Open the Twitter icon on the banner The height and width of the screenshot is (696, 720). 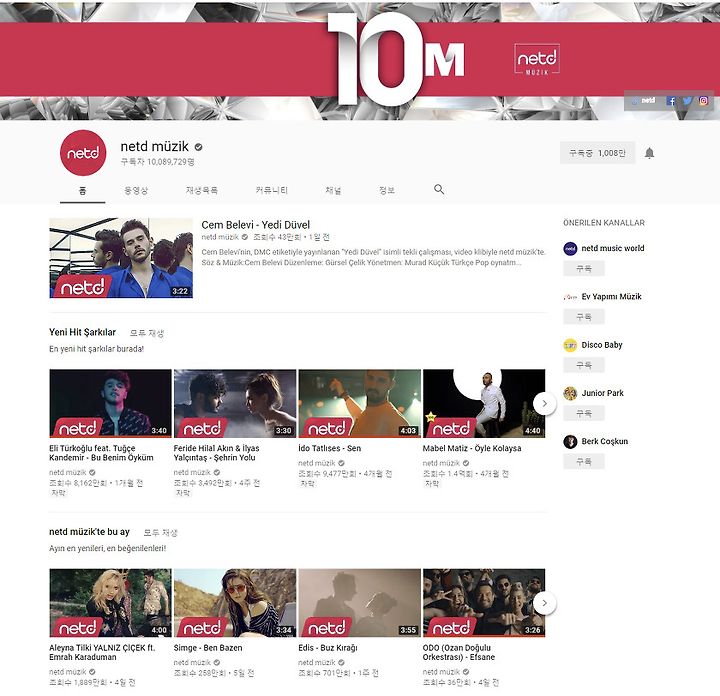687,101
